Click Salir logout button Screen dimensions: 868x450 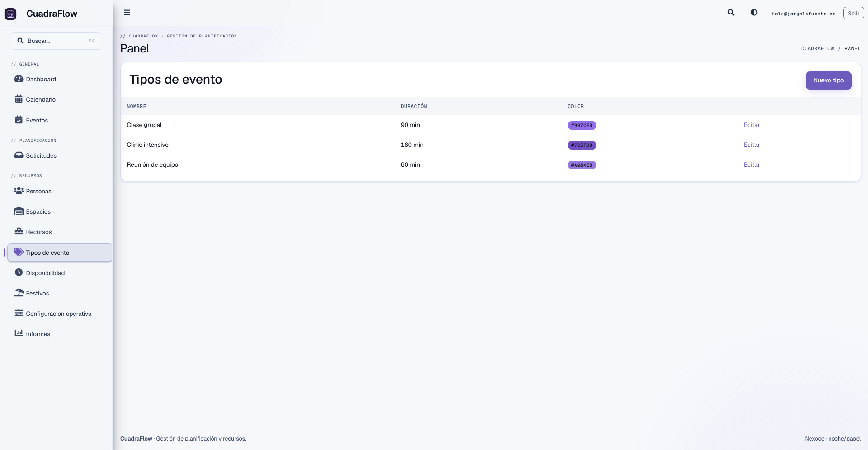click(x=854, y=14)
